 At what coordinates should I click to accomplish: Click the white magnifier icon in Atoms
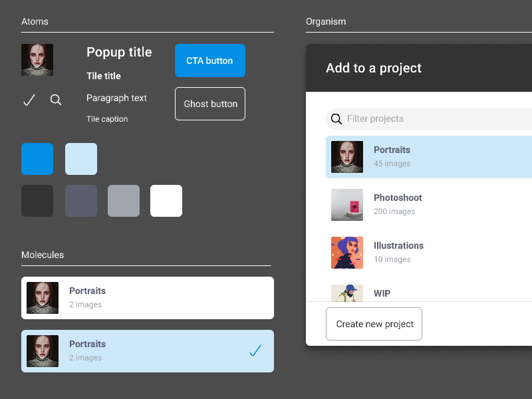[x=56, y=100]
